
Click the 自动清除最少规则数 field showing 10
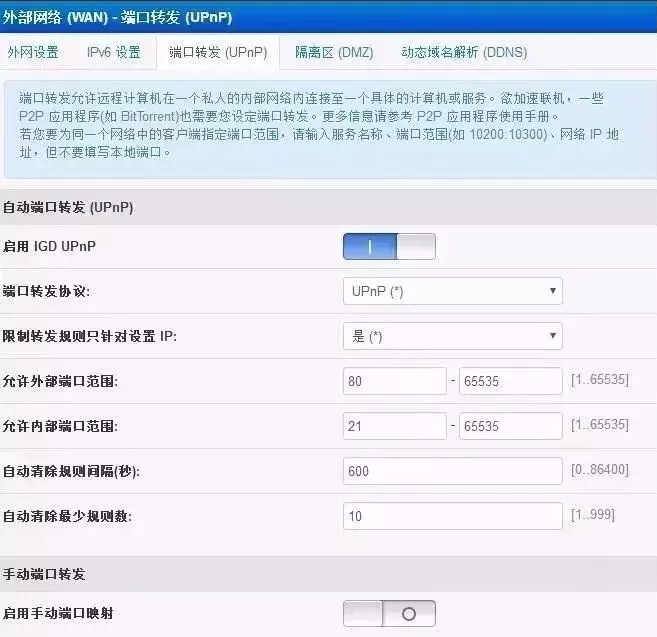click(453, 516)
